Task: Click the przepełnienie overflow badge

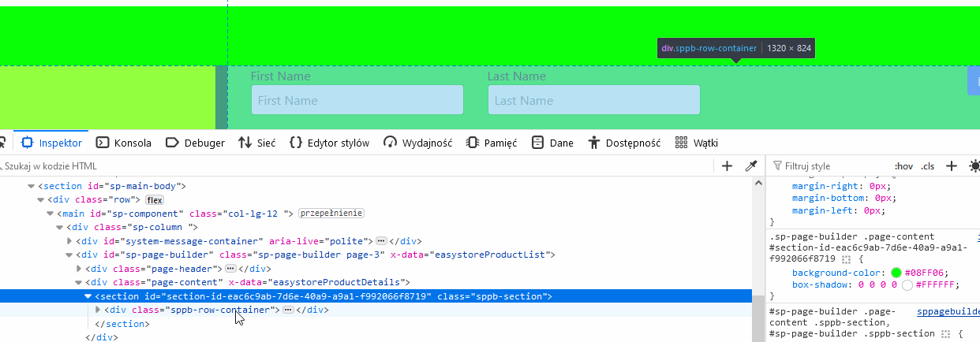Action: (x=331, y=214)
